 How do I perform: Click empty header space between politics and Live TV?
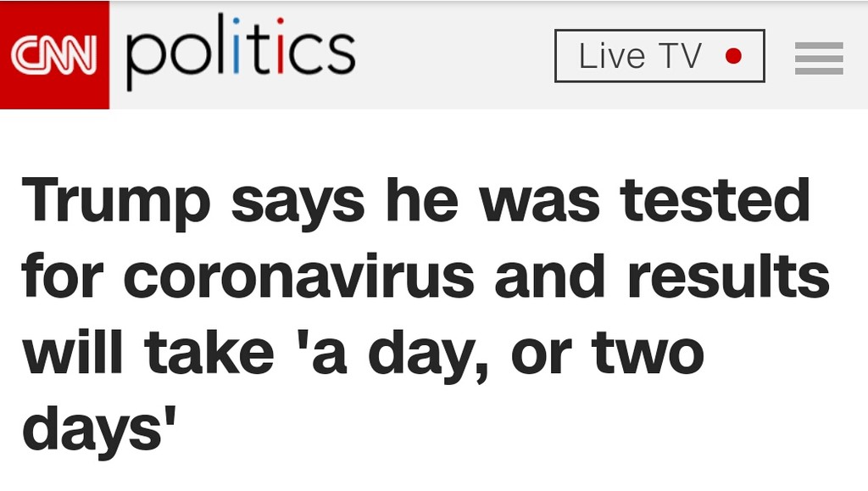point(453,55)
